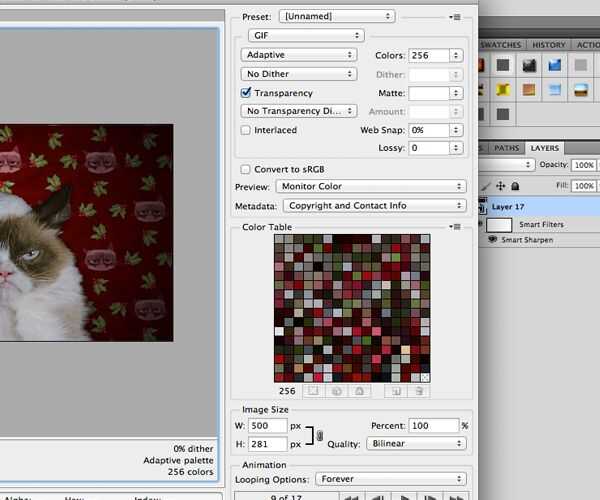Viewport: 600px width, 500px height.
Task: Click the Web Snap stepper arrows
Action: (456, 130)
